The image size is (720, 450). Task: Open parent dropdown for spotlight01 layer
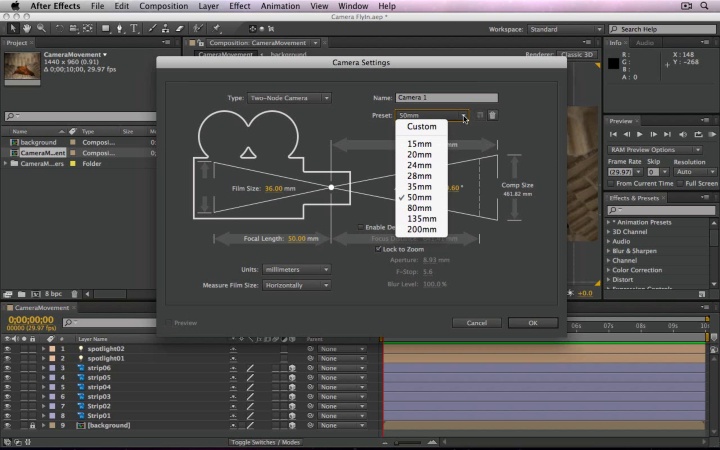point(342,359)
